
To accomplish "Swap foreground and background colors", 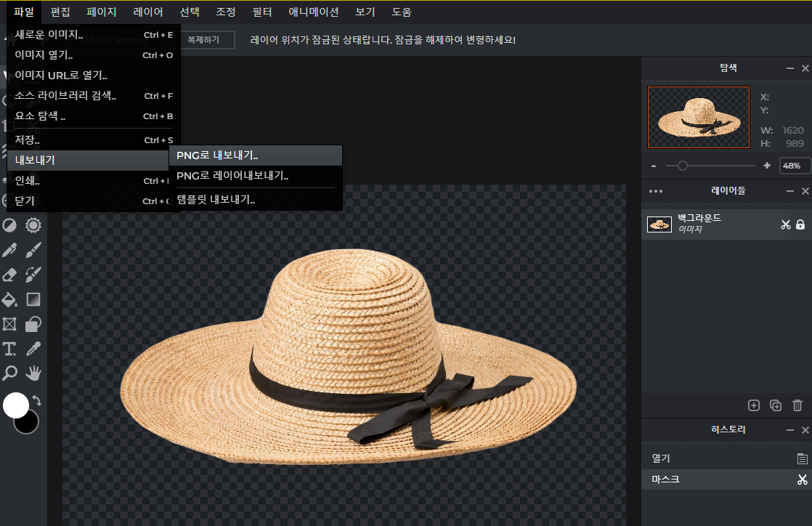I will click(37, 400).
